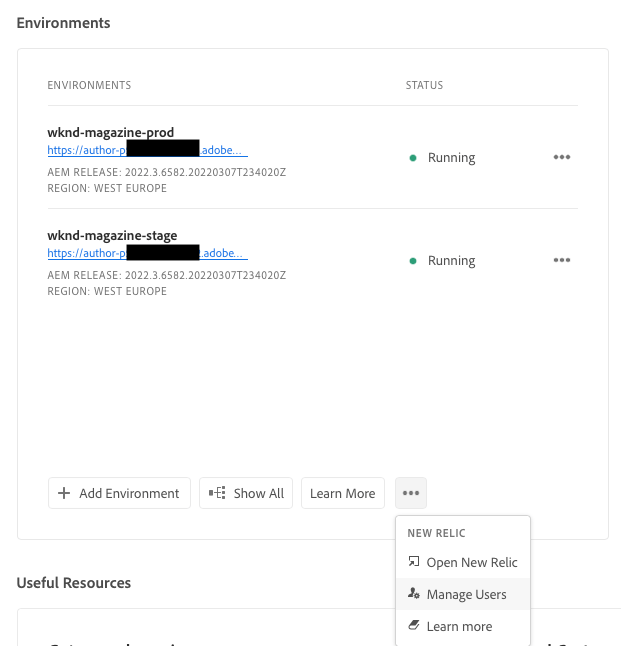The image size is (621, 646).
Task: Click Add Environment button
Action: click(x=120, y=493)
